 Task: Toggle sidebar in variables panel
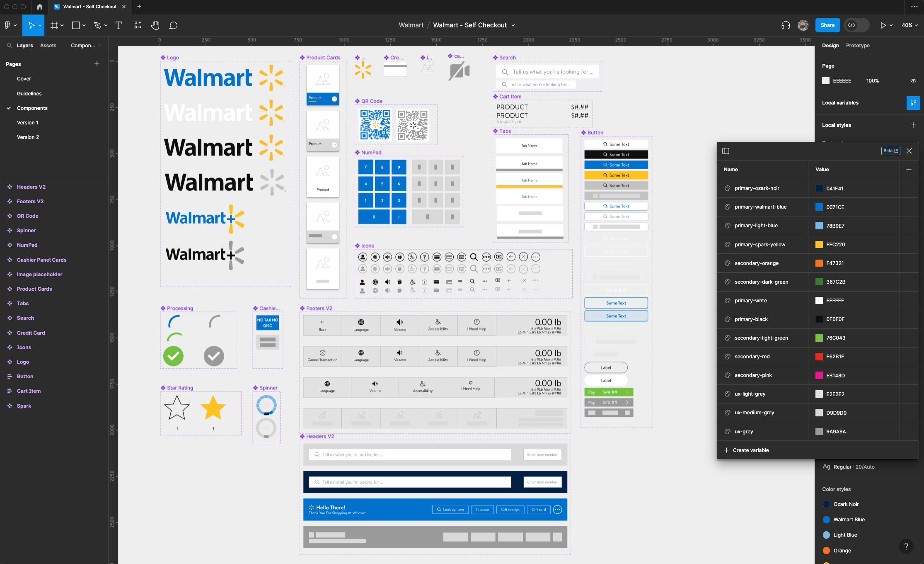(726, 151)
